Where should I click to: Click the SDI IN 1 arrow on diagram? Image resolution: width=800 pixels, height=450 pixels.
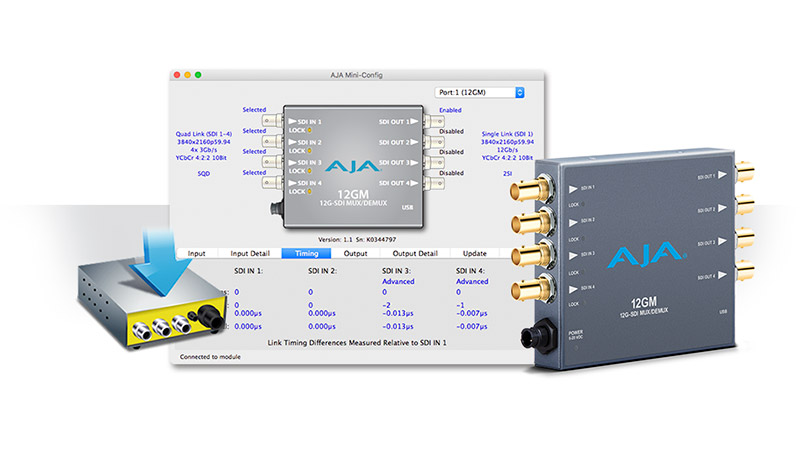(292, 121)
